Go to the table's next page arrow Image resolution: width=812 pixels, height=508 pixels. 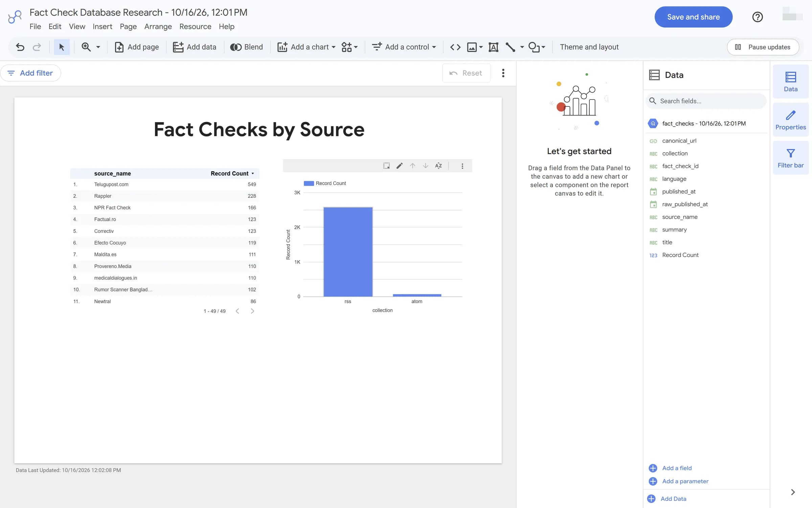point(252,311)
